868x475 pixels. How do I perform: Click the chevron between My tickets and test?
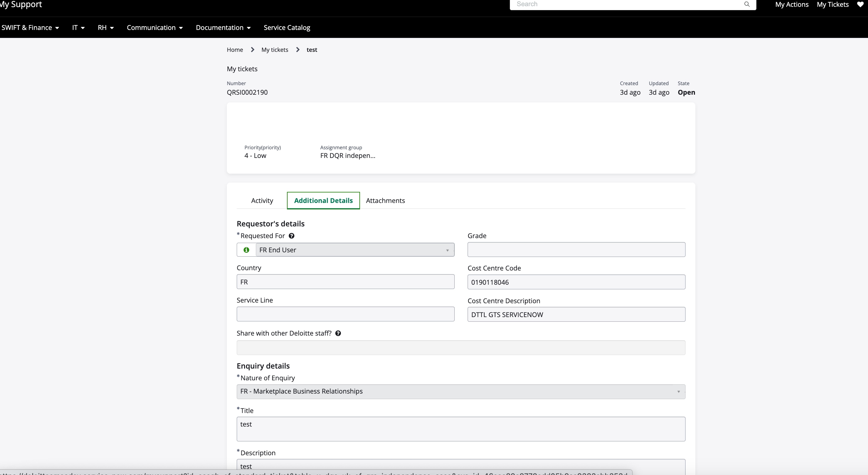click(x=297, y=50)
